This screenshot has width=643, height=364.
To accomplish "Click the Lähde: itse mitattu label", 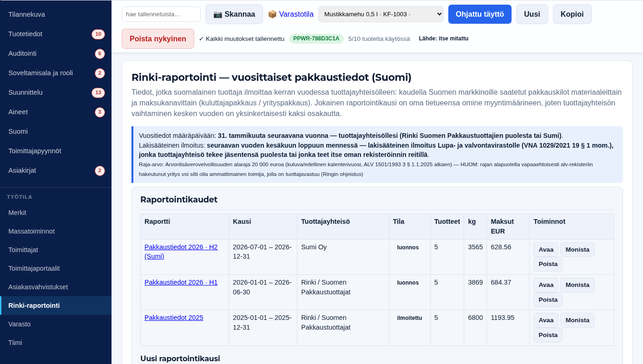I will point(444,39).
